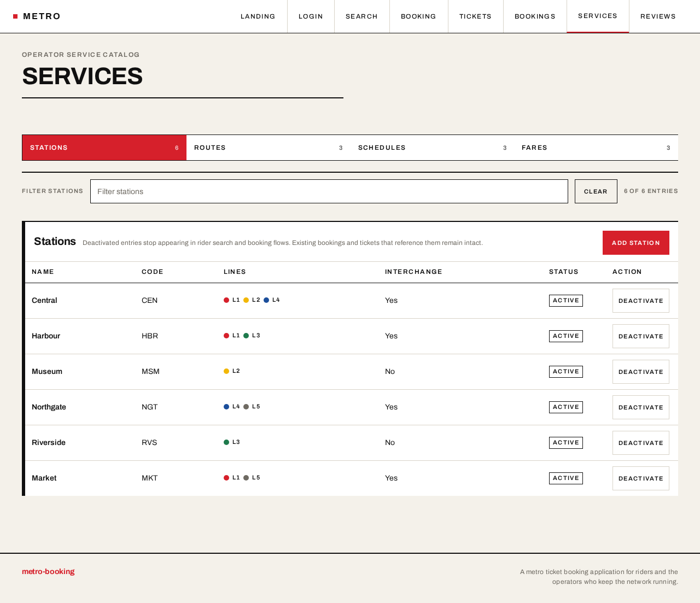Select the Market station name
700x603 pixels.
click(x=44, y=478)
